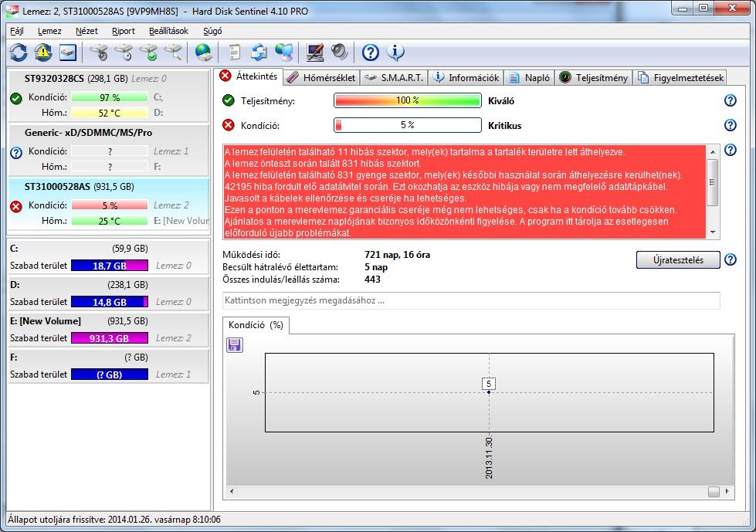756x532 pixels.
Task: Click the message box scroll down arrow
Action: 713,232
